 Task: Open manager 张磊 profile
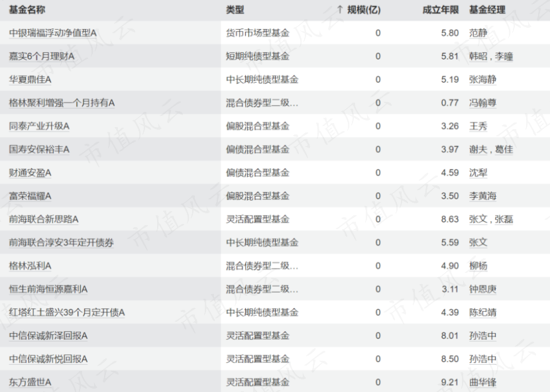[x=504, y=219]
